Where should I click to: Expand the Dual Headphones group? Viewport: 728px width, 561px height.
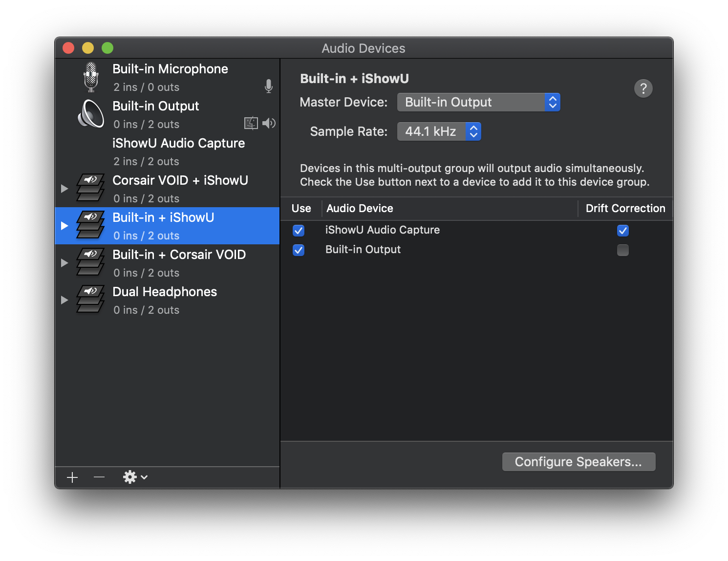[x=64, y=300]
